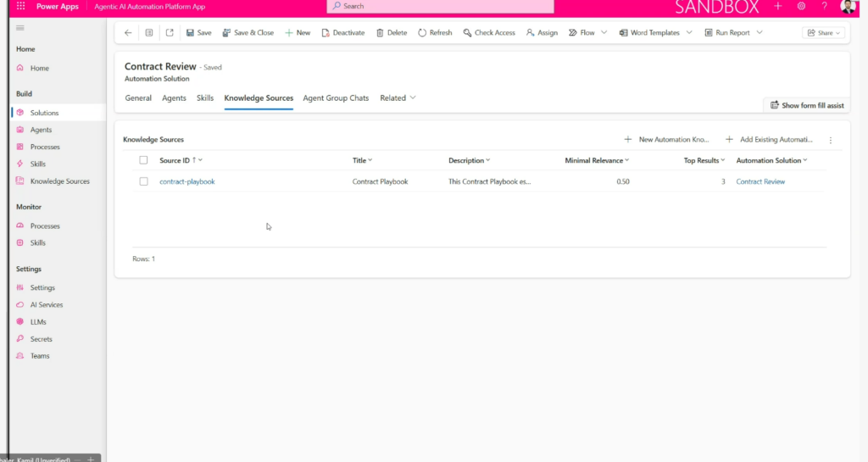Open Processes under Build

tap(45, 148)
